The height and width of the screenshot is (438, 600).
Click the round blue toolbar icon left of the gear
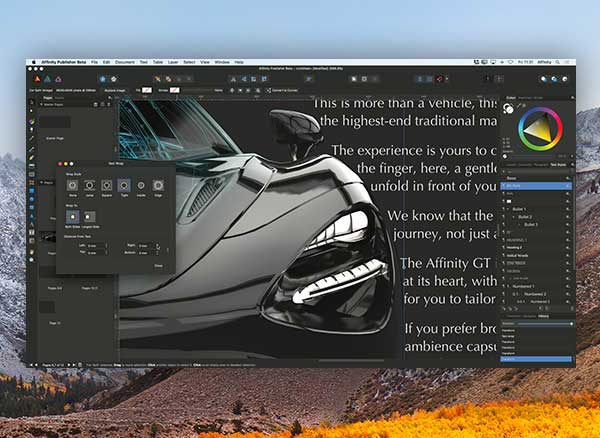point(103,79)
